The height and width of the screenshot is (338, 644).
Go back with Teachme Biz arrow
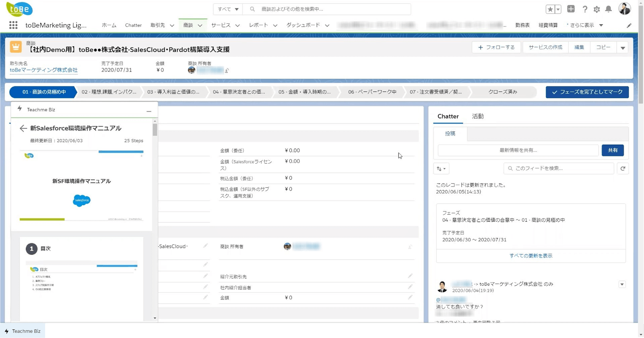23,128
